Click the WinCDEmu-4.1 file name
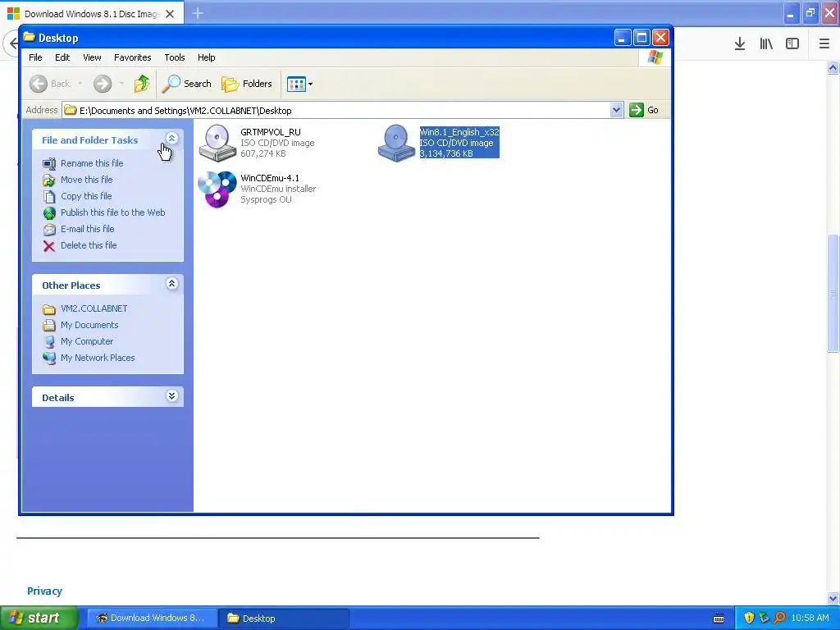840x630 pixels. click(x=270, y=178)
